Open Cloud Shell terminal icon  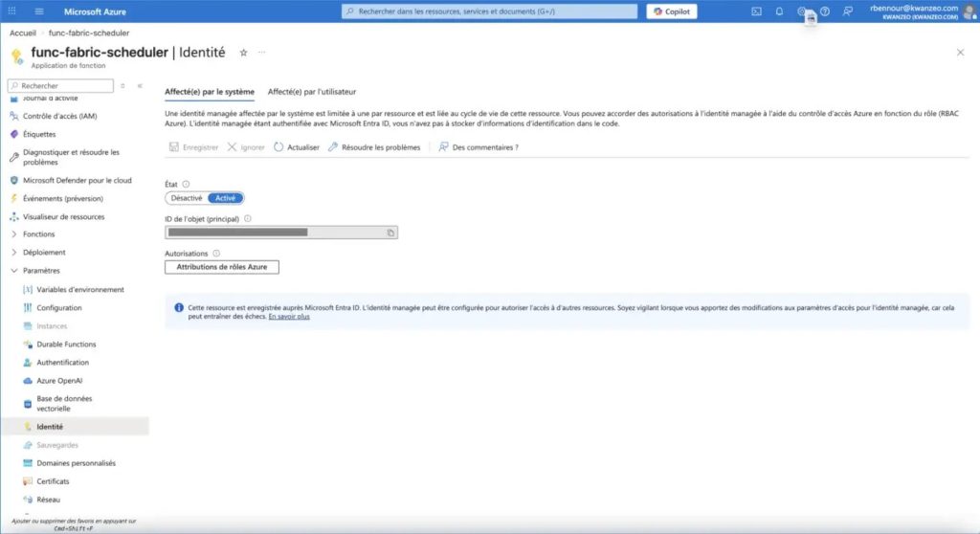tap(756, 11)
